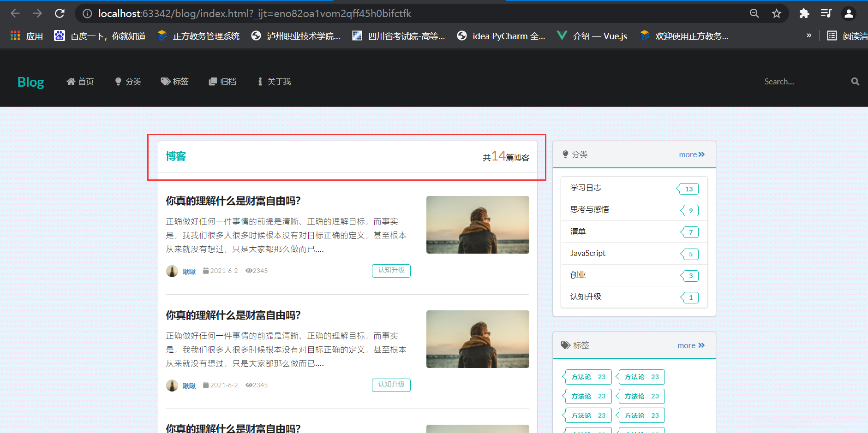868x433 pixels.
Task: Open the 首页 navigation item
Action: click(x=80, y=82)
